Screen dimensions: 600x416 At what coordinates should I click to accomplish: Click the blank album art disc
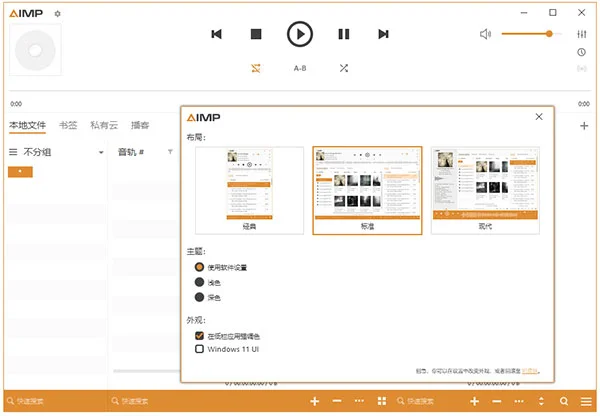pos(35,50)
